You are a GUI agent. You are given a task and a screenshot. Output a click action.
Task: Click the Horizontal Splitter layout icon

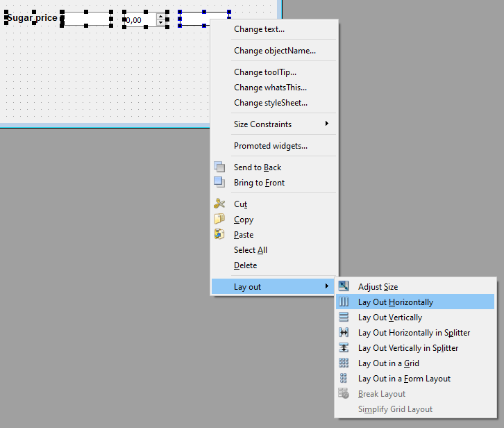pos(344,332)
